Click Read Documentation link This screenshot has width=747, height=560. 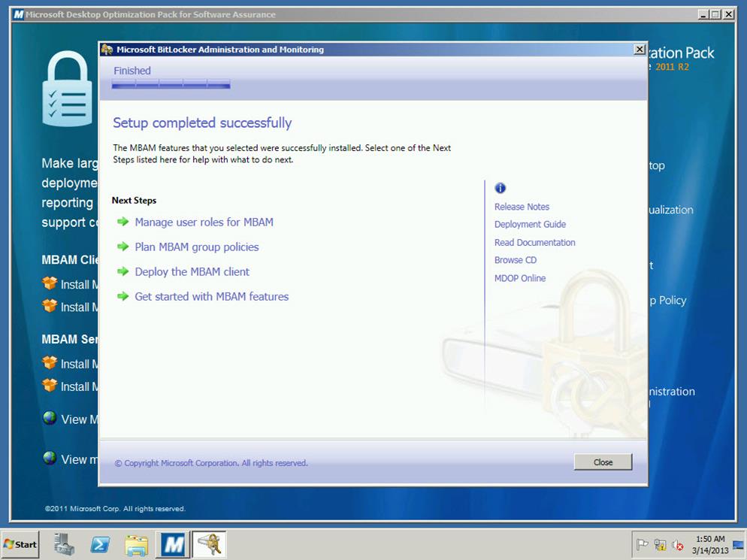(534, 242)
